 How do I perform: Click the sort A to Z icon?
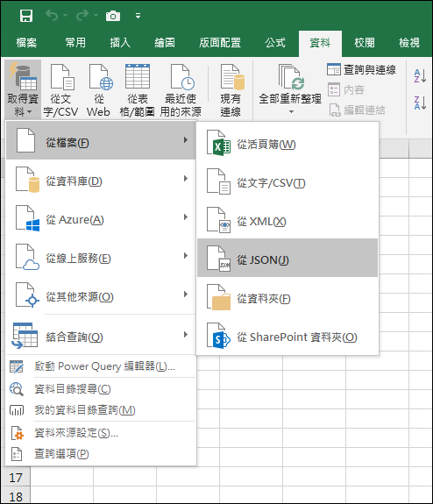(x=420, y=76)
